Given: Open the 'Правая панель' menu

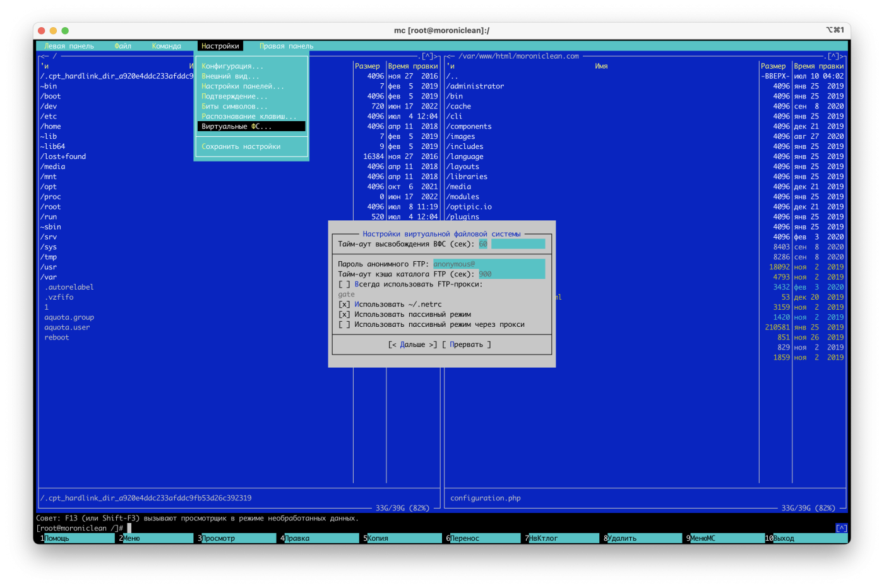Looking at the screenshot, I should (286, 46).
